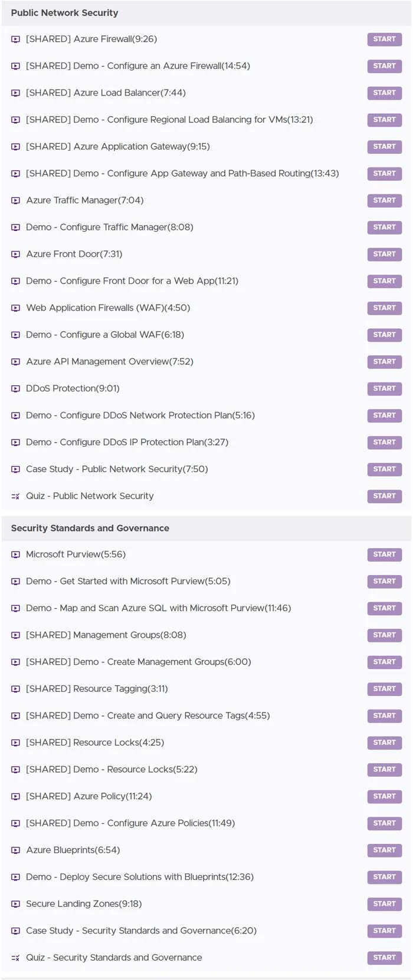Start Demo - Map and Scan Azure SQL with Purview

coord(384,608)
